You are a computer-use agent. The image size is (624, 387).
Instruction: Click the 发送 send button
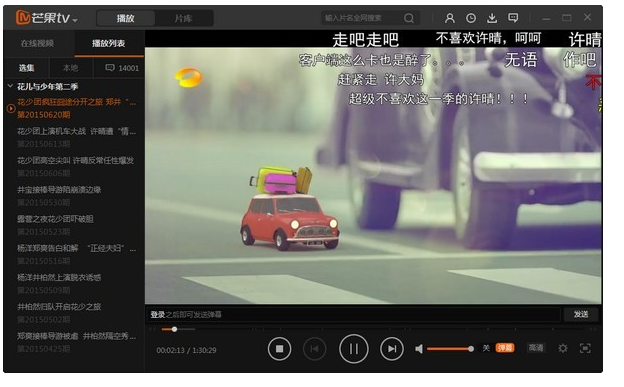pyautogui.click(x=581, y=314)
